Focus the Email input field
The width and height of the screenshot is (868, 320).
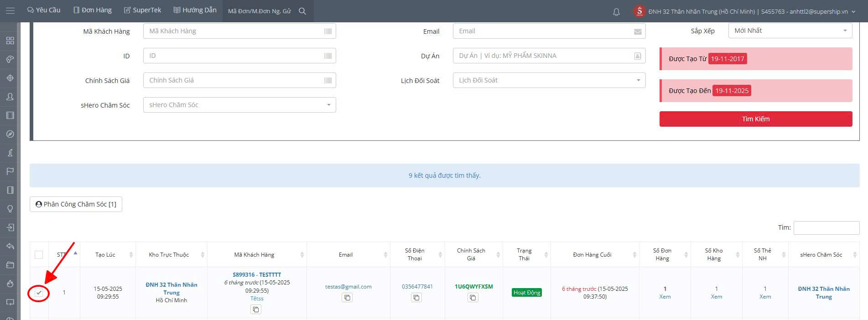(x=549, y=31)
